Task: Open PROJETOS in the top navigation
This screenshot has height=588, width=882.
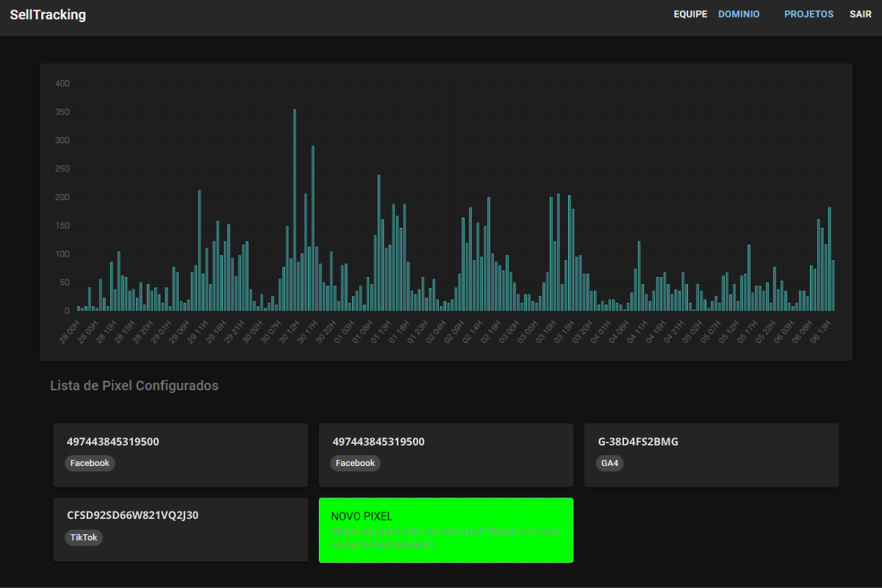Action: [x=808, y=14]
